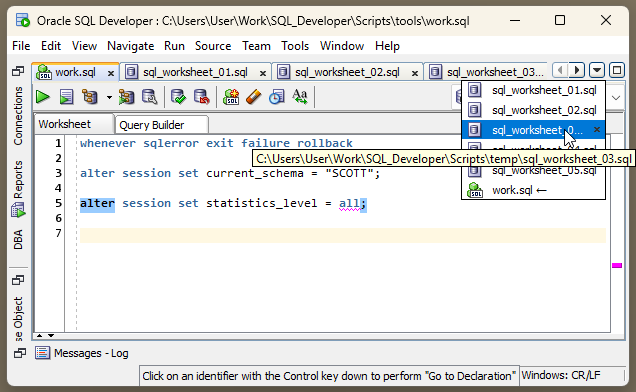The image size is (636, 392).
Task: Click the Explain Plan toolbar icon
Action: (90, 97)
